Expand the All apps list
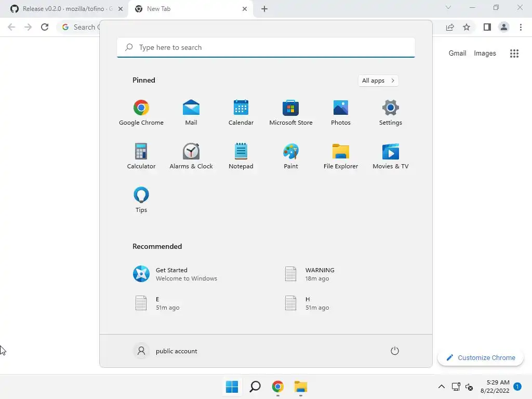This screenshot has height=399, width=532. (x=378, y=81)
